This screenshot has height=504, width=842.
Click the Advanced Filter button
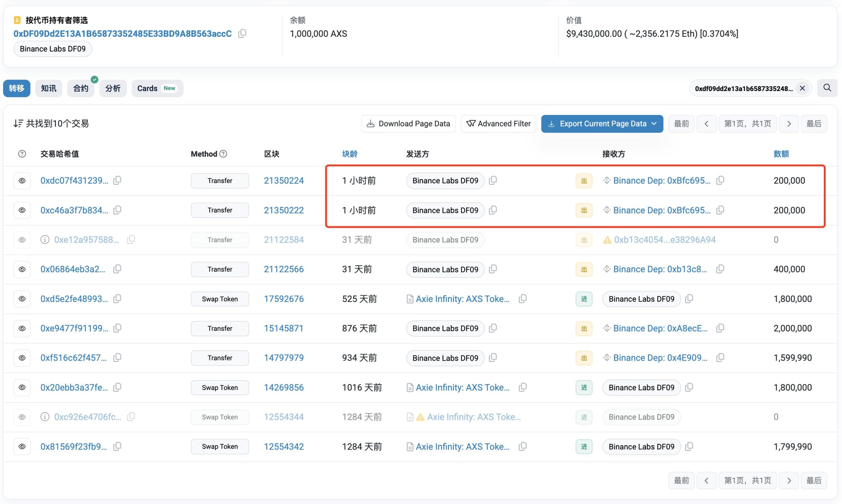point(498,124)
